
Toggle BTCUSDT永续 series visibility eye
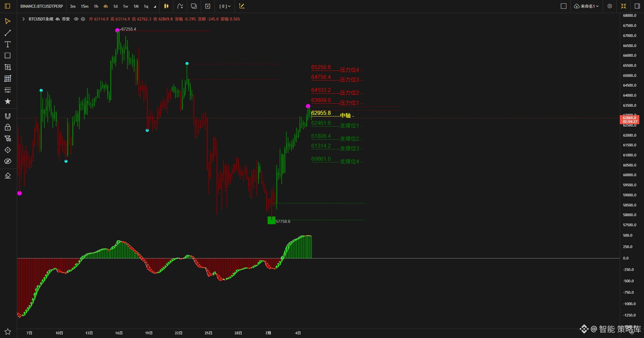[76, 19]
